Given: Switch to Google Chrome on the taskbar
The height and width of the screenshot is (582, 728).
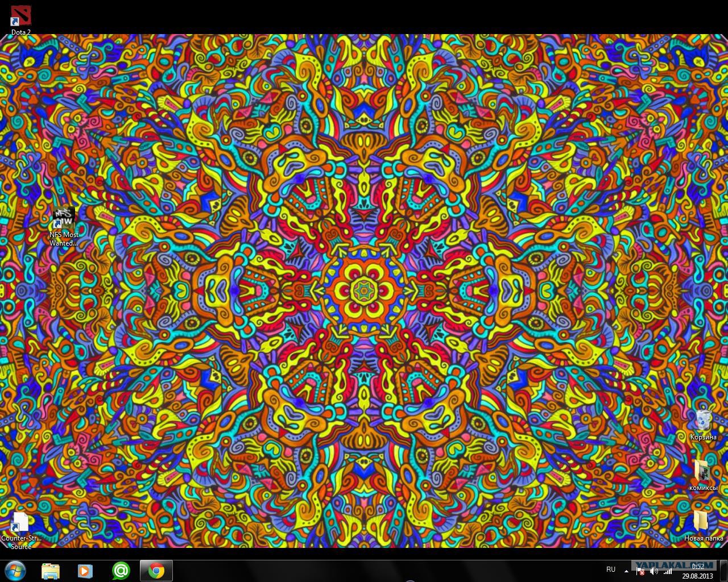Looking at the screenshot, I should point(156,571).
